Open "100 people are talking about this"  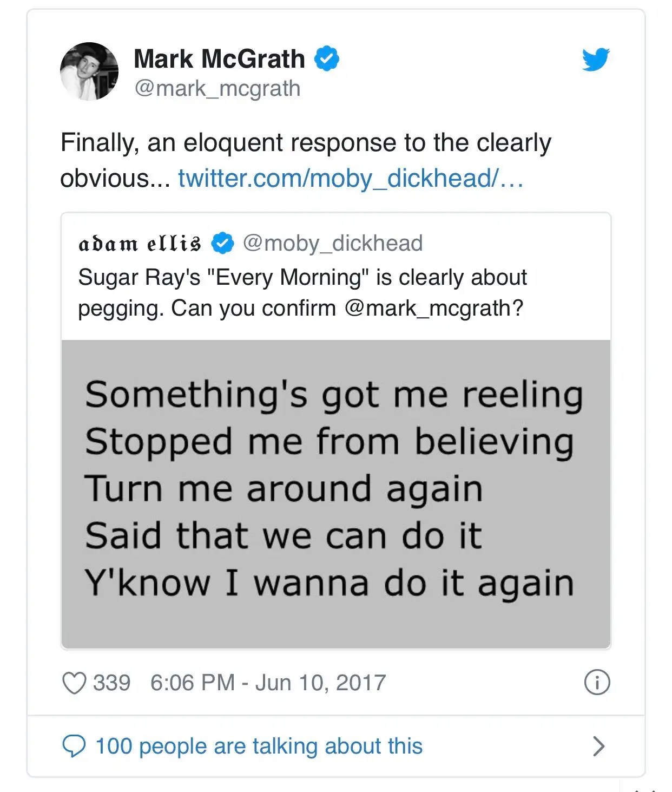click(x=259, y=746)
